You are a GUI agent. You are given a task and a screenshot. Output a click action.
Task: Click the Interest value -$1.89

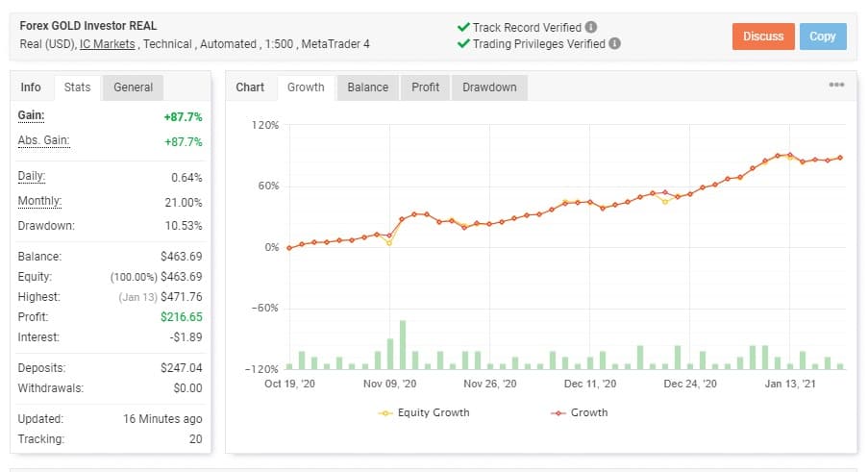click(x=186, y=337)
